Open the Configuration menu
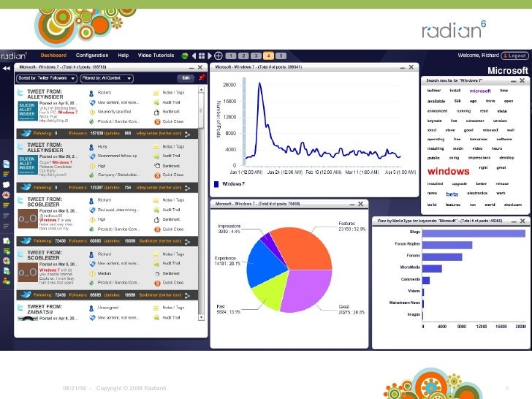Viewport: 532px width, 399px height. (92, 56)
